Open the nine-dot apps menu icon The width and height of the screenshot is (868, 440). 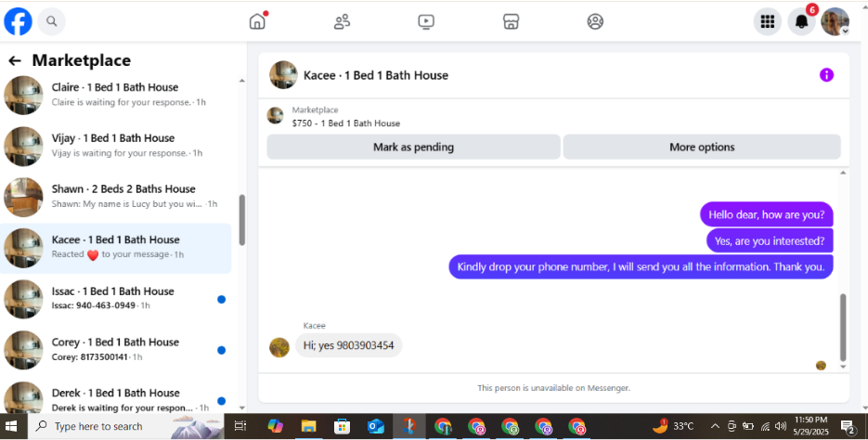767,21
